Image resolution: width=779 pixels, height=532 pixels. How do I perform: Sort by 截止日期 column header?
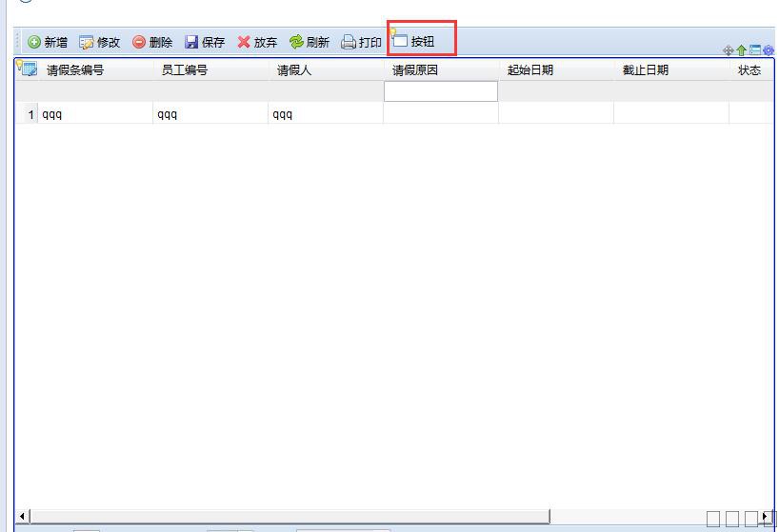671,70
